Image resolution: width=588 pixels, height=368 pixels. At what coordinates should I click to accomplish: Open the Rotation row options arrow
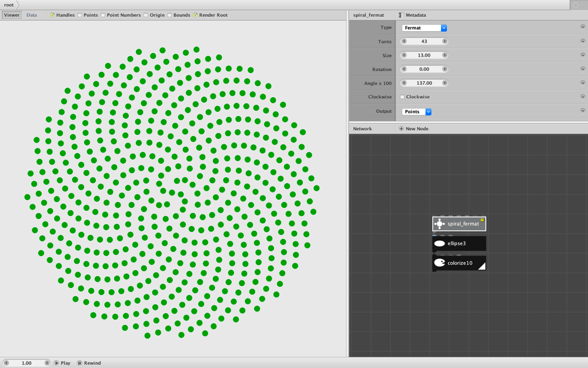582,69
